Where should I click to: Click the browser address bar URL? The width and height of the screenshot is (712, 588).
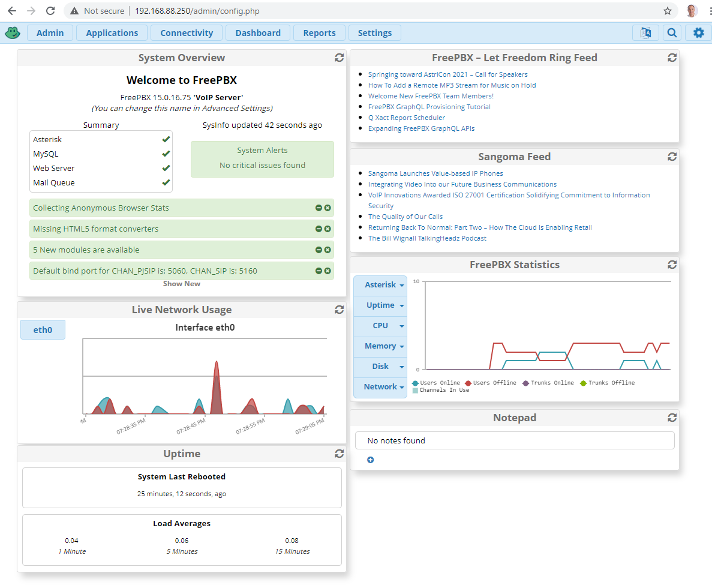pyautogui.click(x=197, y=11)
